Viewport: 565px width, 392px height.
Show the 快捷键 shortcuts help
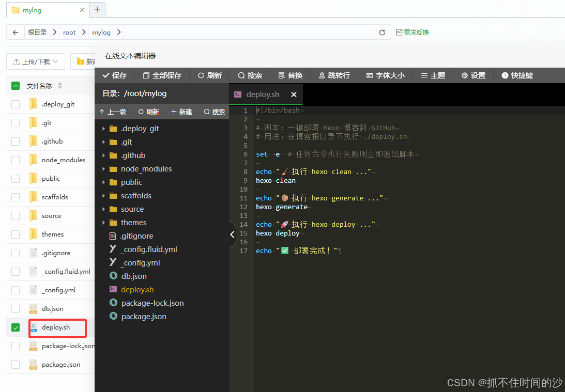(517, 75)
